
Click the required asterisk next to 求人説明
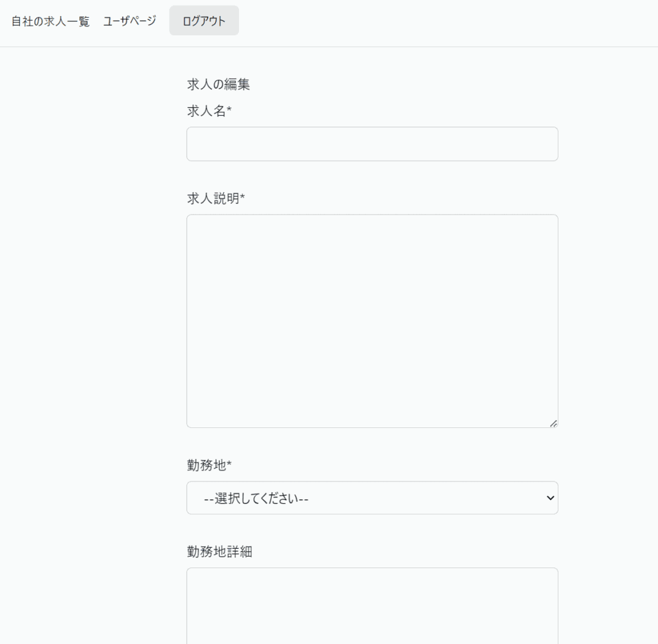click(243, 198)
